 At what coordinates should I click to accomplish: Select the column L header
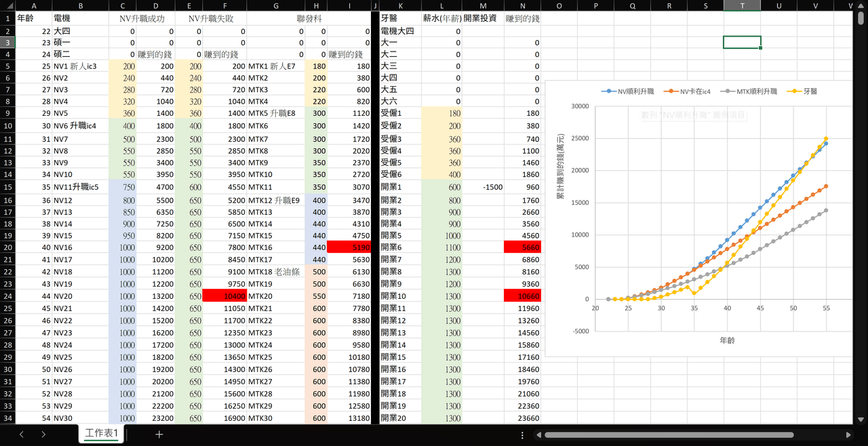point(441,5)
